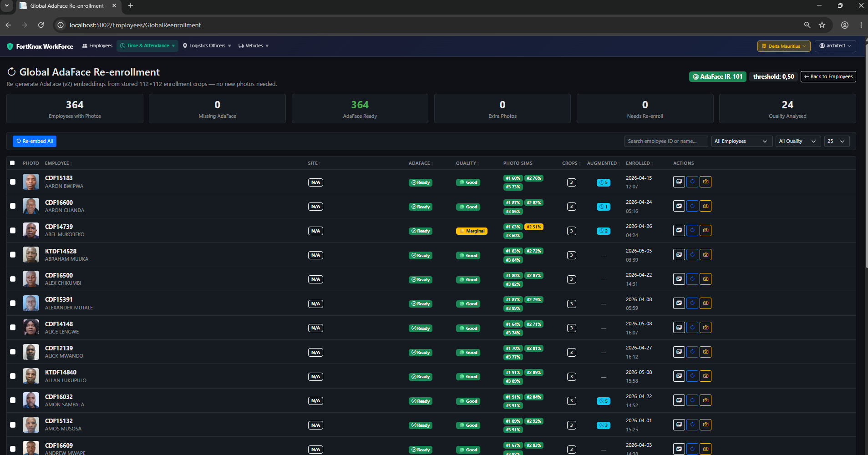The width and height of the screenshot is (868, 455).
Task: Change the page size dropdown showing 25
Action: coord(837,141)
